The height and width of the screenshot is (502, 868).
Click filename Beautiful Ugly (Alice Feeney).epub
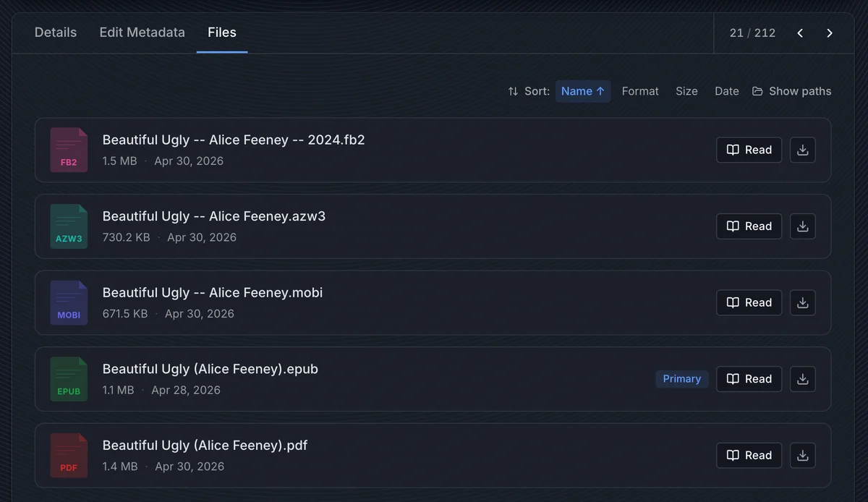(x=210, y=369)
